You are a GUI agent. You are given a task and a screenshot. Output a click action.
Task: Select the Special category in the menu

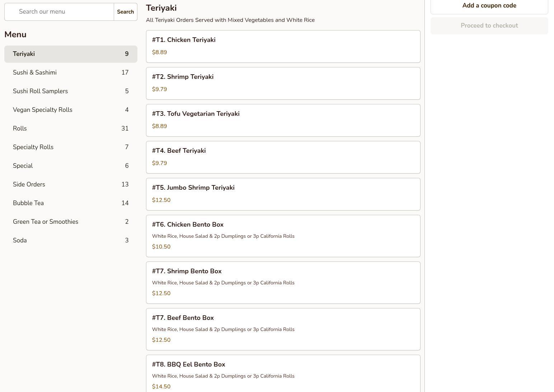(x=71, y=166)
